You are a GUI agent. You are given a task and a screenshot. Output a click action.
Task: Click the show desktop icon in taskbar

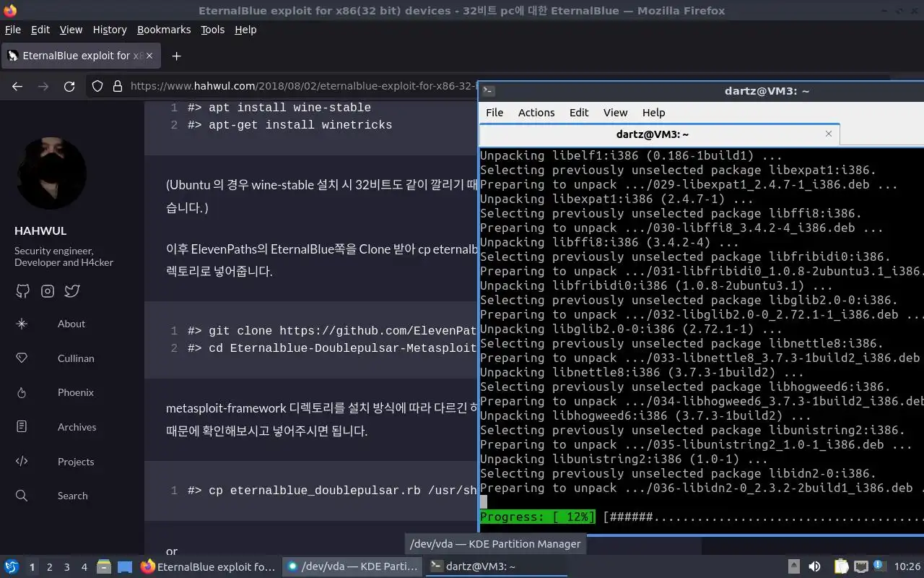coord(125,566)
